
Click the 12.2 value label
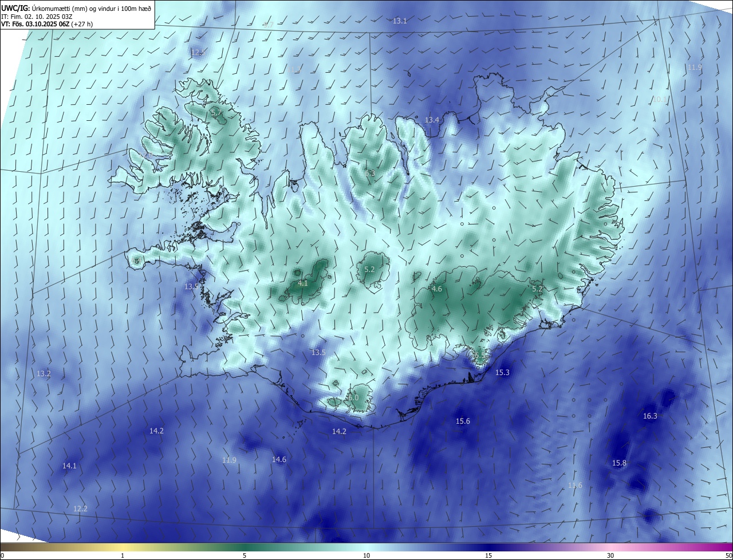click(x=81, y=508)
